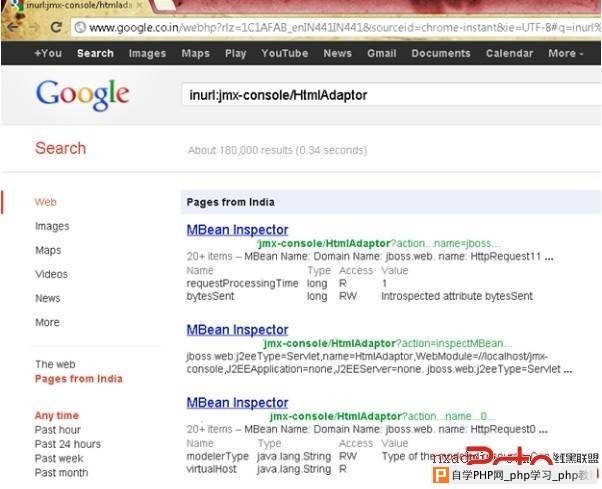Open Documents in the black Google bar
Screen dimensions: 602x489
tap(441, 53)
